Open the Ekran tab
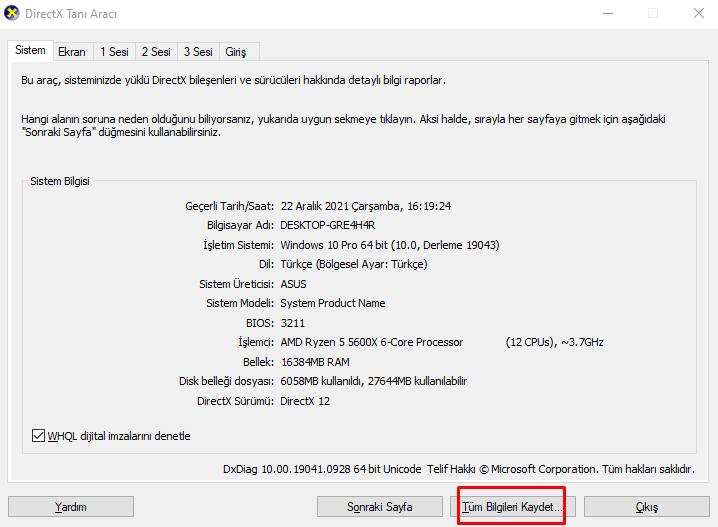The height and width of the screenshot is (527, 718). click(x=72, y=52)
